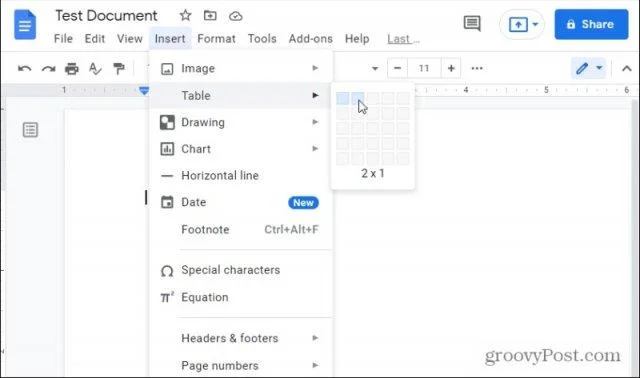This screenshot has width=640, height=378.
Task: Open the editing mode dropdown arrow
Action: click(599, 68)
